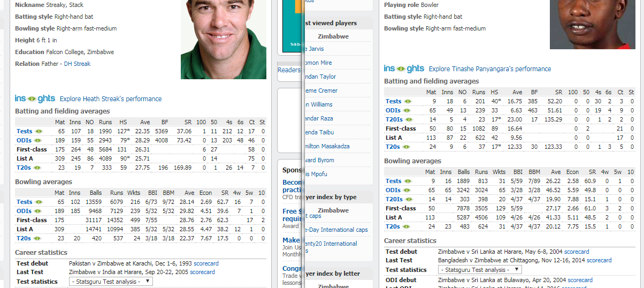The height and width of the screenshot is (288, 644).
Task: Expand Panyangara's Statsguru Test analysis dropdown
Action: click(x=480, y=270)
